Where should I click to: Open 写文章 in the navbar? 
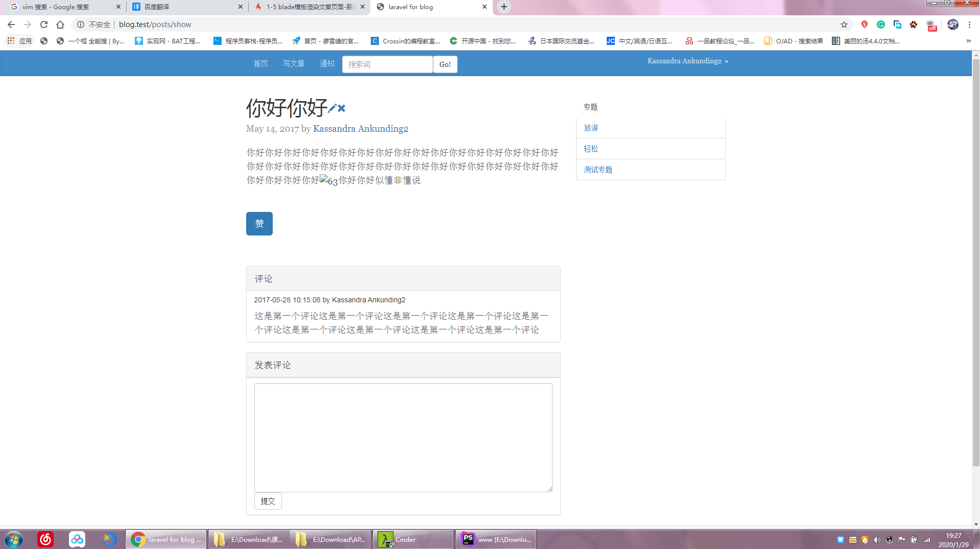tap(294, 64)
